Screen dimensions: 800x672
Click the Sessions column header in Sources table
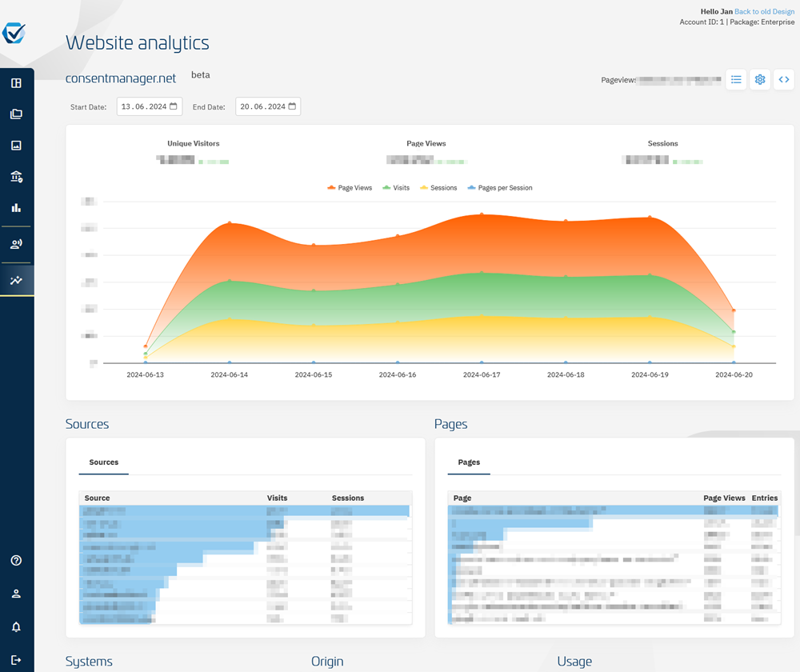click(348, 498)
